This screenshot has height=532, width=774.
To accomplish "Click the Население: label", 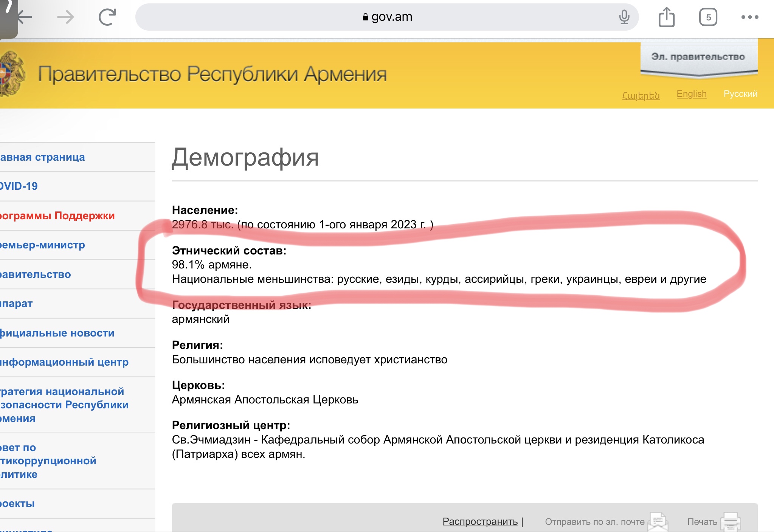I will [x=205, y=210].
